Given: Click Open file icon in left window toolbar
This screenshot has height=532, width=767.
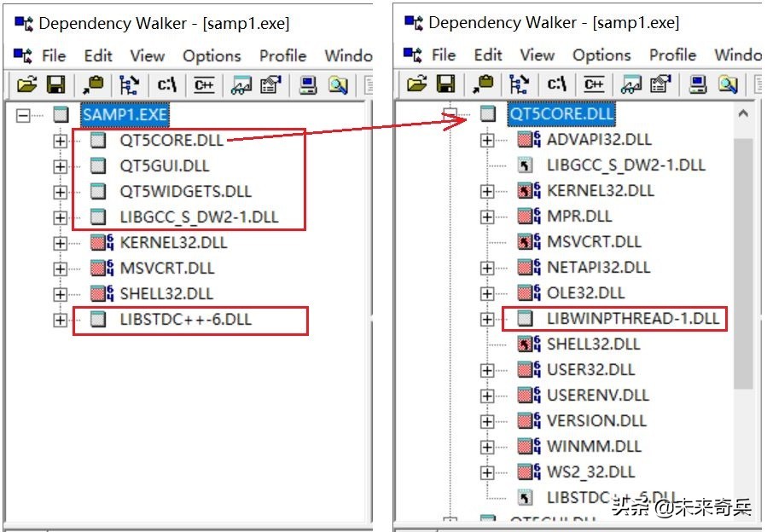Looking at the screenshot, I should pos(27,85).
